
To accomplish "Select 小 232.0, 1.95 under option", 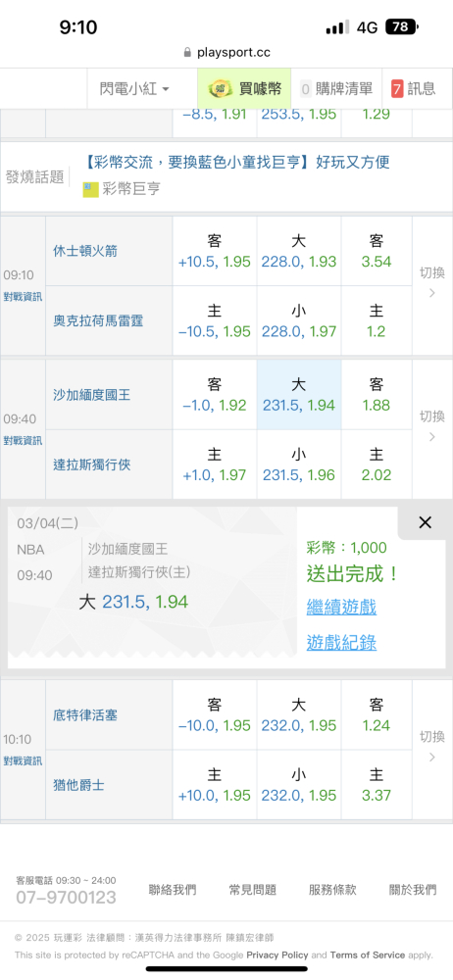I will (298, 785).
